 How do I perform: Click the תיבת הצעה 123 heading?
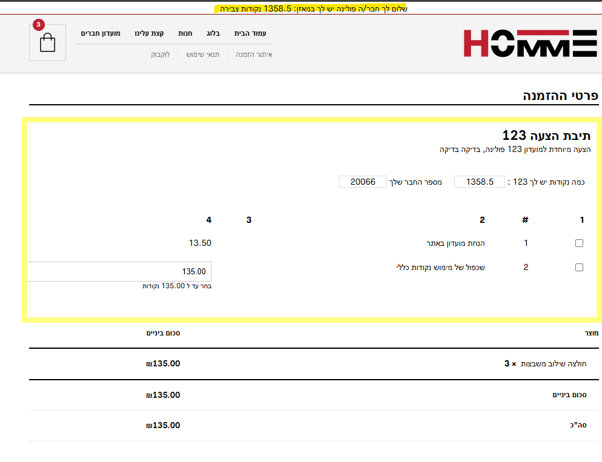coord(546,135)
